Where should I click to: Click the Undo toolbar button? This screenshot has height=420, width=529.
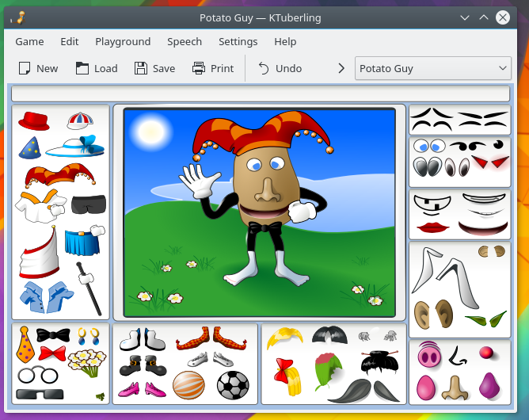coord(280,68)
